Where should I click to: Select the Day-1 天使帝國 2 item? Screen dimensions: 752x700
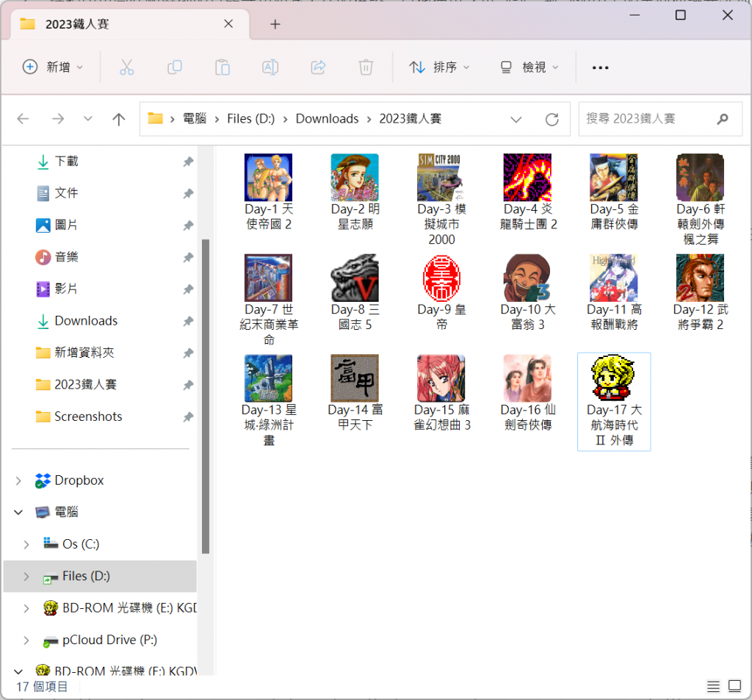[269, 192]
